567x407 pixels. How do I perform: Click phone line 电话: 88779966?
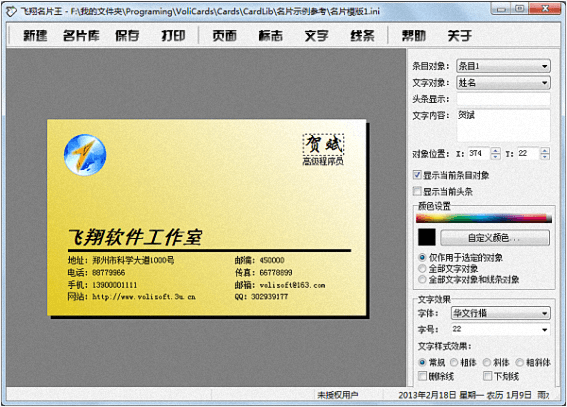tap(97, 273)
